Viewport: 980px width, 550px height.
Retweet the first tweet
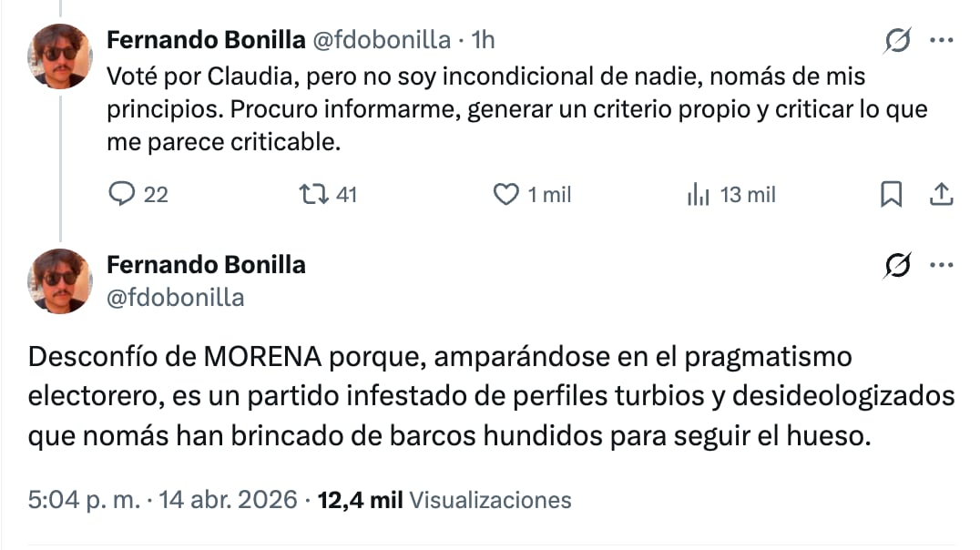pos(314,194)
